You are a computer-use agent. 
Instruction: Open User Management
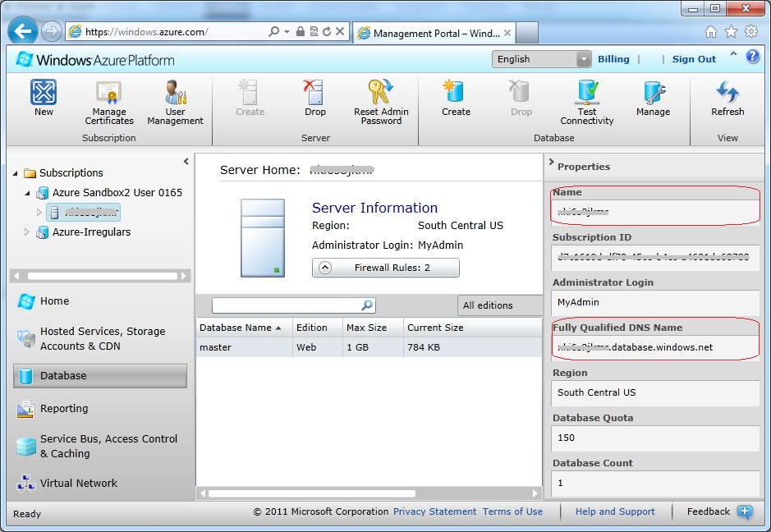pyautogui.click(x=175, y=103)
